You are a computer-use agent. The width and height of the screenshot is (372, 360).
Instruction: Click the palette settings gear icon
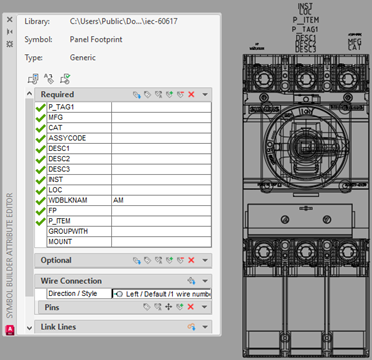pyautogui.click(x=10, y=44)
